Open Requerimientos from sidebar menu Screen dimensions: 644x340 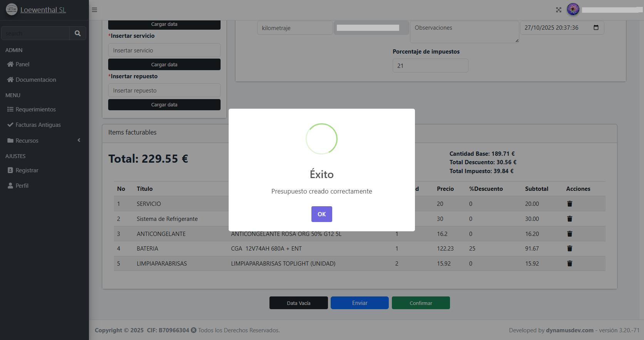coord(35,109)
